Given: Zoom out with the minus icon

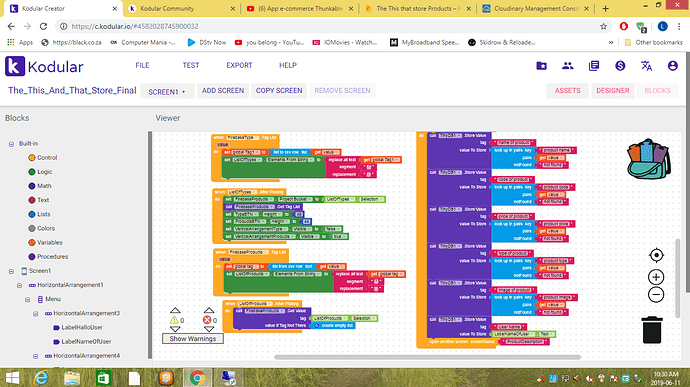Looking at the screenshot, I should [x=656, y=295].
